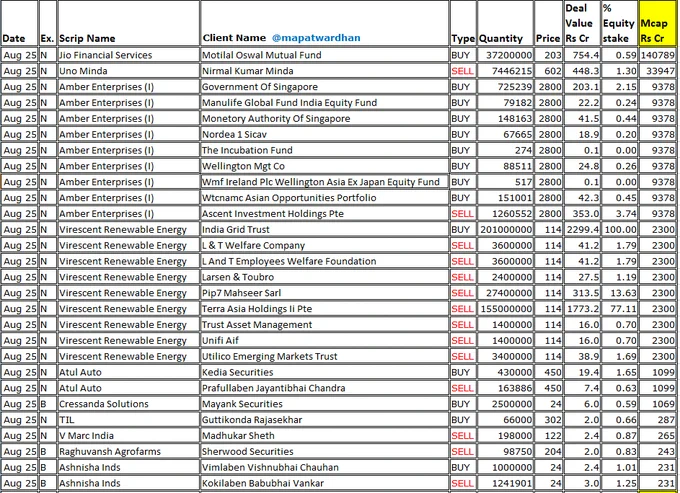Click the % Equity stake header

[619, 23]
